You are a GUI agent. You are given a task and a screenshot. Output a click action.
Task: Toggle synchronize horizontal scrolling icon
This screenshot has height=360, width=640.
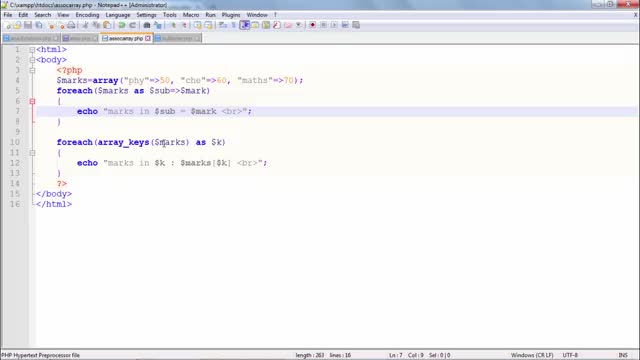pyautogui.click(x=208, y=25)
